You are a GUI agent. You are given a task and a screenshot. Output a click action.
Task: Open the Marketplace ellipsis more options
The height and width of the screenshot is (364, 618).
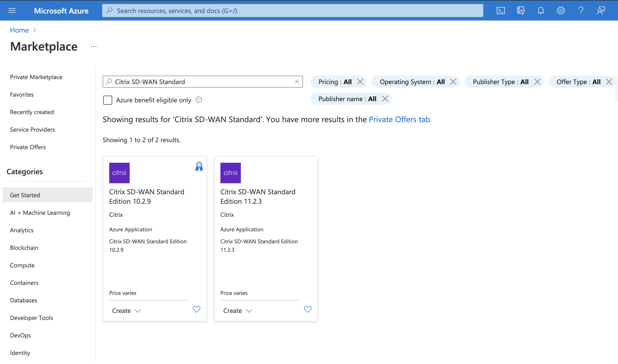(x=94, y=47)
